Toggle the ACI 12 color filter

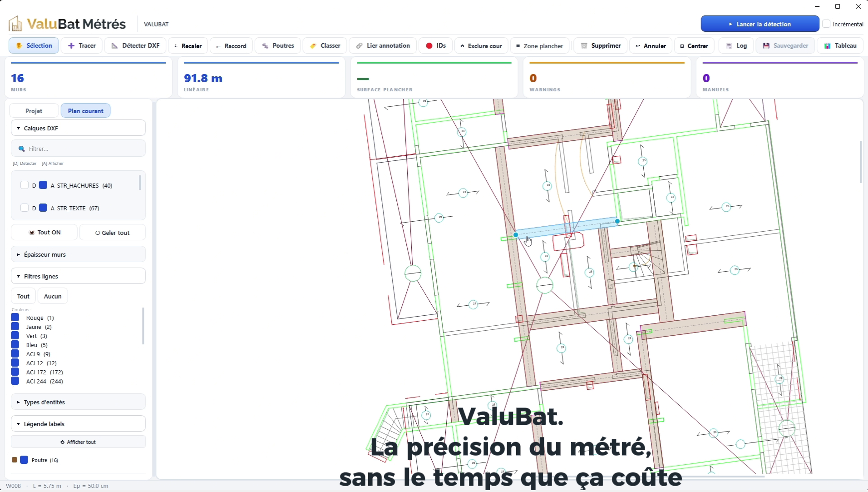pos(15,363)
